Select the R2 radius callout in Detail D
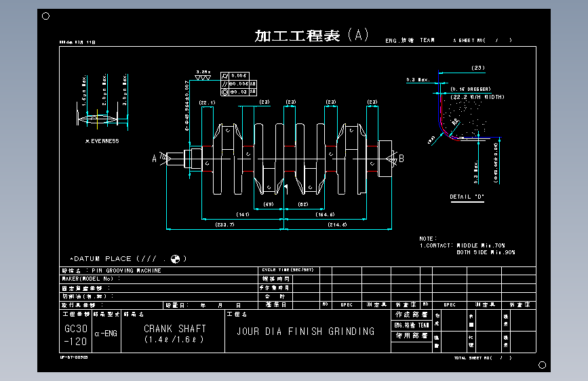 pyautogui.click(x=455, y=121)
